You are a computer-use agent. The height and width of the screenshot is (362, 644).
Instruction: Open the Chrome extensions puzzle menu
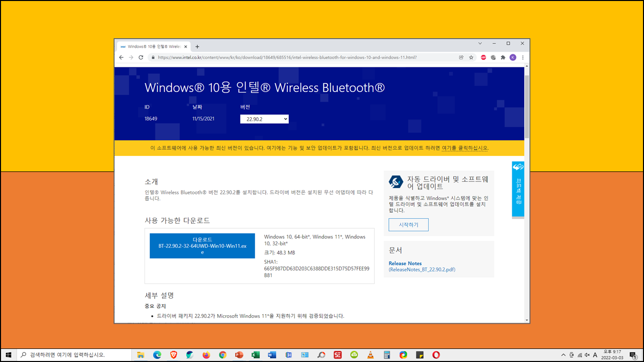tap(503, 57)
